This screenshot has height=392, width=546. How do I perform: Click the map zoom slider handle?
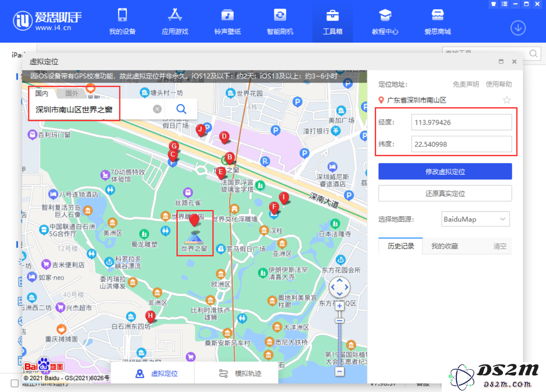(x=339, y=321)
